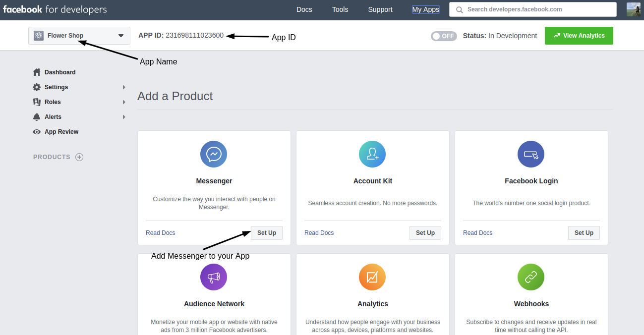The image size is (644, 335).
Task: Read Docs for Messenger
Action: click(161, 233)
